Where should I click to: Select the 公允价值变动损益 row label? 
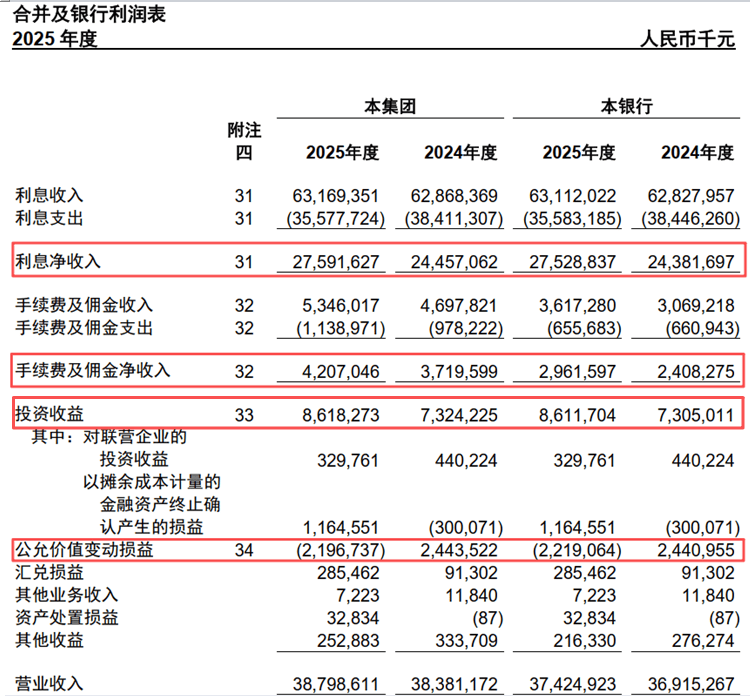(x=84, y=550)
